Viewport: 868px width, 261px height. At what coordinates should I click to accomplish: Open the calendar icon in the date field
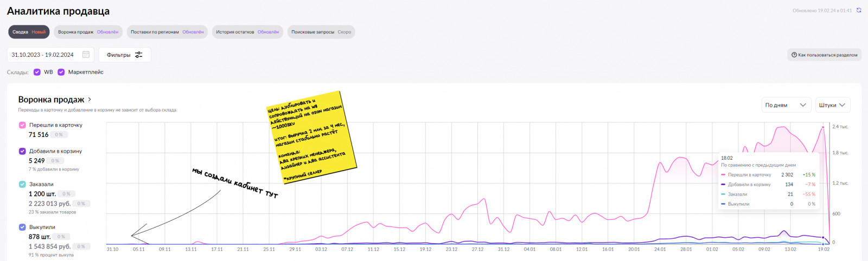(x=86, y=55)
